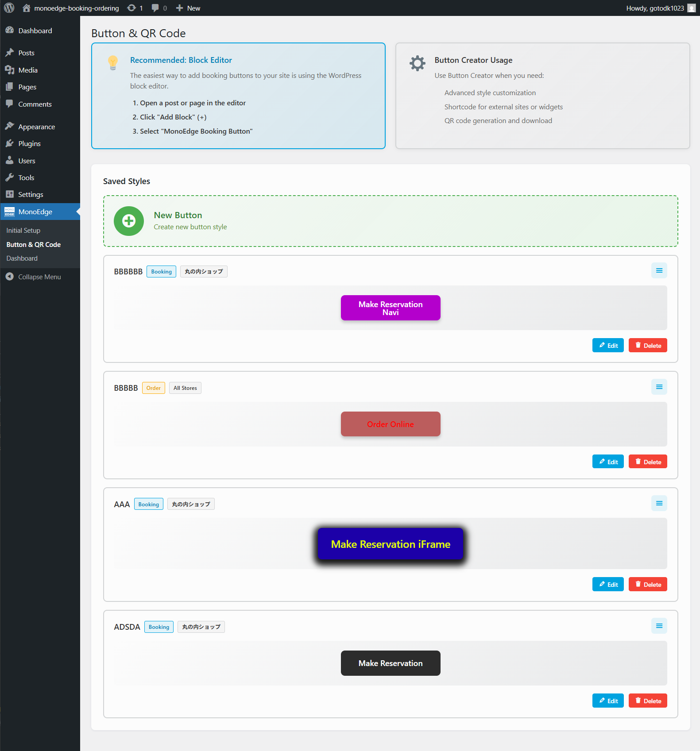Open the WordPress logo menu
Screen dimensions: 700x751
point(9,8)
